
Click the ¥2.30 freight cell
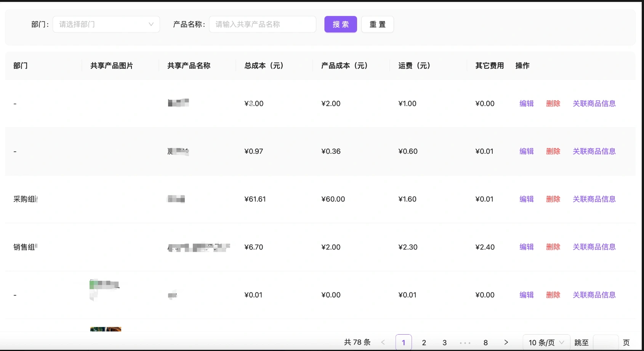click(x=408, y=247)
